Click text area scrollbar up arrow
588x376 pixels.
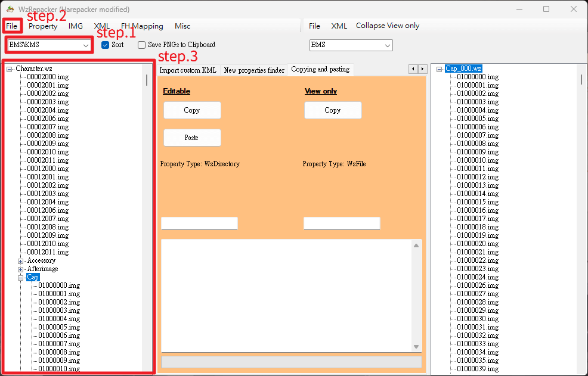point(416,246)
